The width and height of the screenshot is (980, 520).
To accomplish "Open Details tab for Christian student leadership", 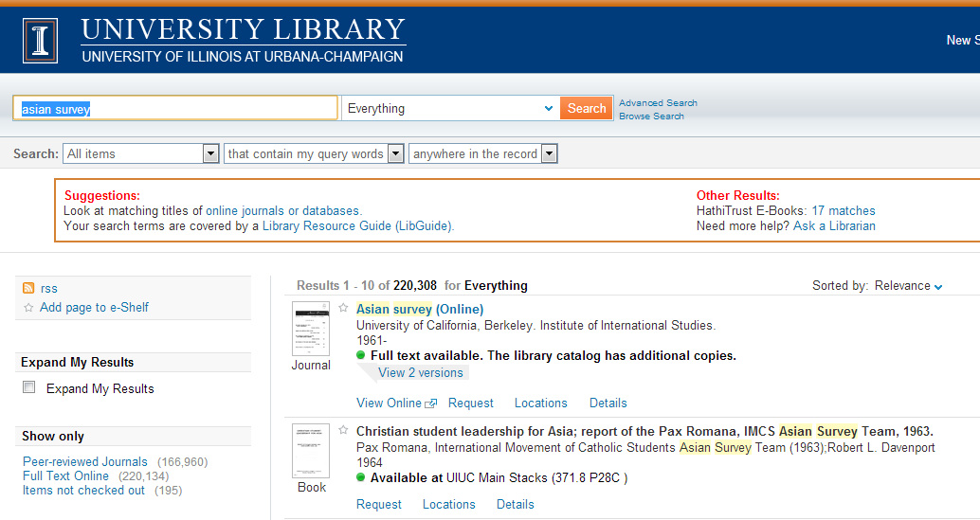I will coord(515,505).
